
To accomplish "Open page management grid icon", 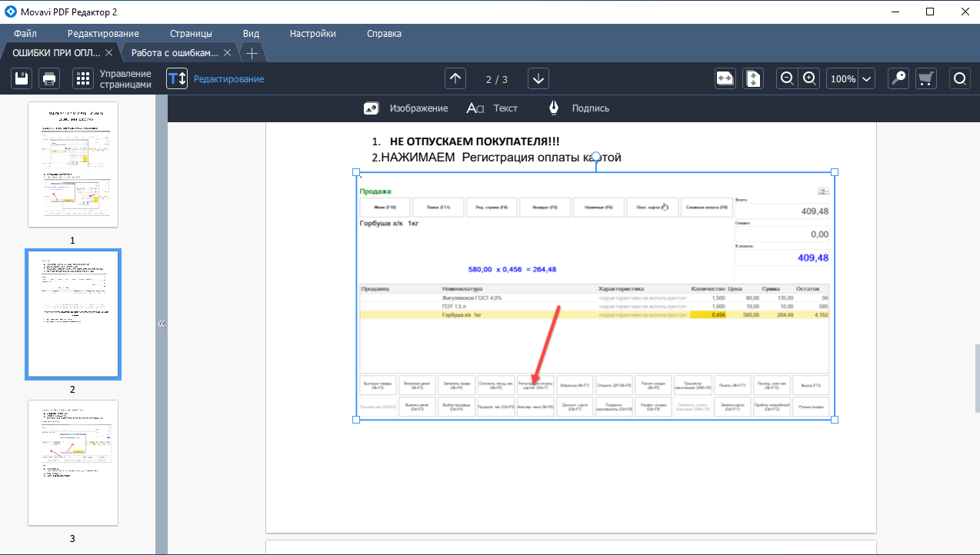I will [x=82, y=78].
